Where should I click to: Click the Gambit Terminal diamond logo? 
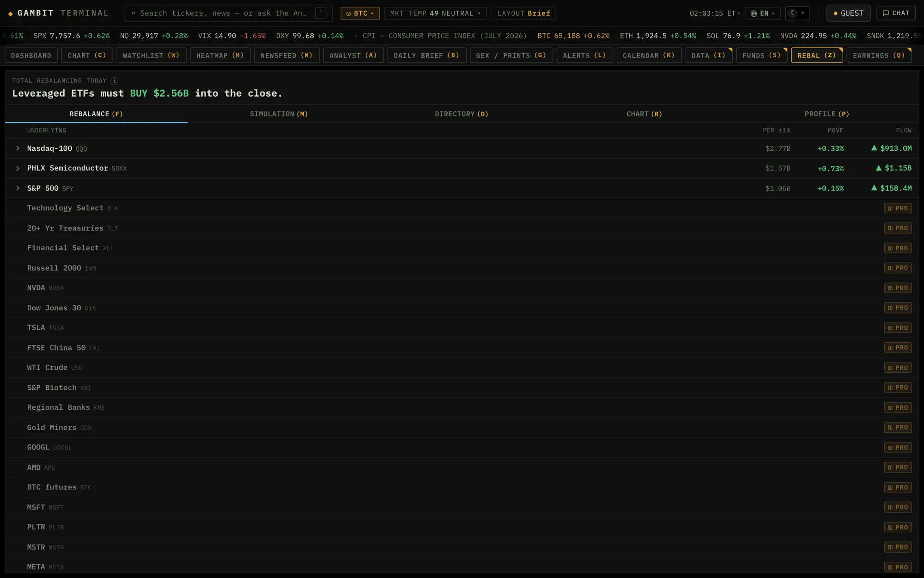click(x=11, y=14)
